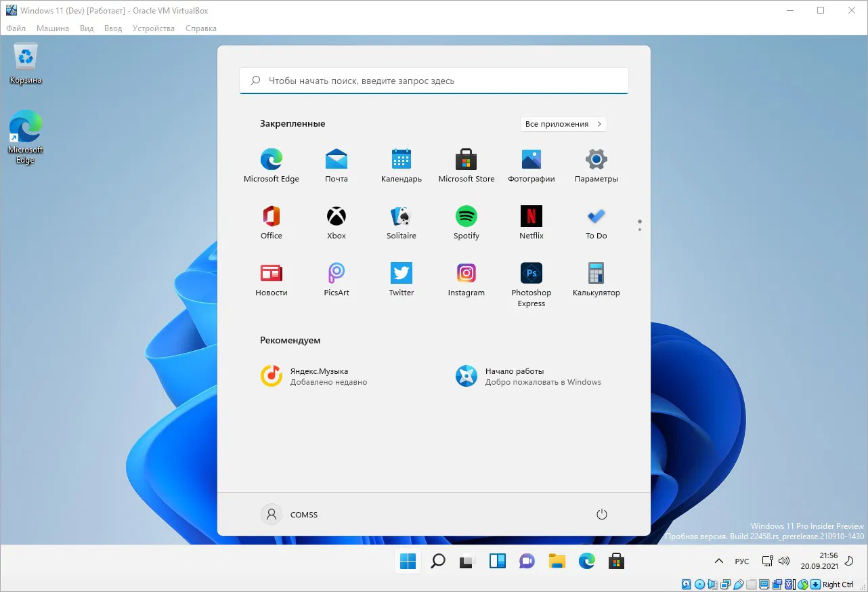The image size is (868, 592).
Task: Toggle the VirtualBox audio tray icon
Action: pyautogui.click(x=712, y=584)
